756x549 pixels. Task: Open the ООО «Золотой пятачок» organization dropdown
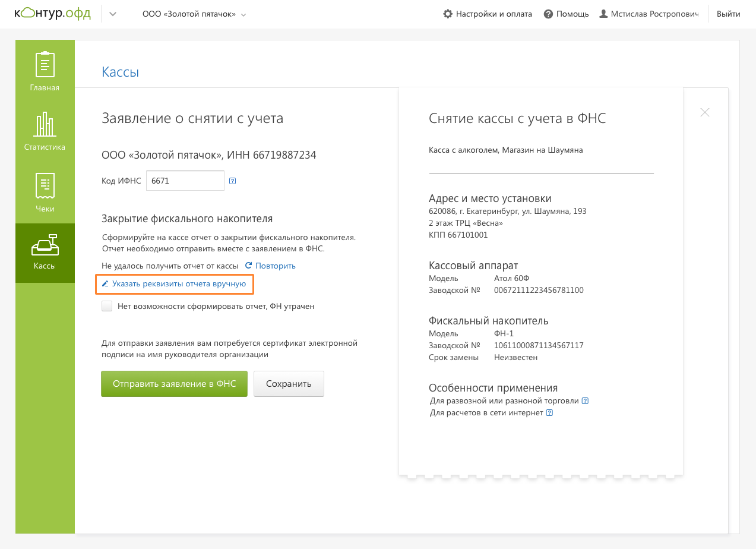coord(194,14)
